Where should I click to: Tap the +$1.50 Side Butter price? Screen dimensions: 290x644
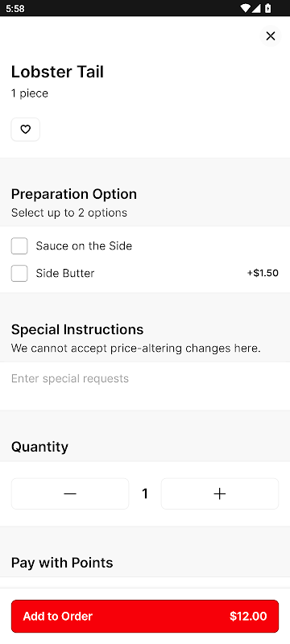[x=263, y=273]
